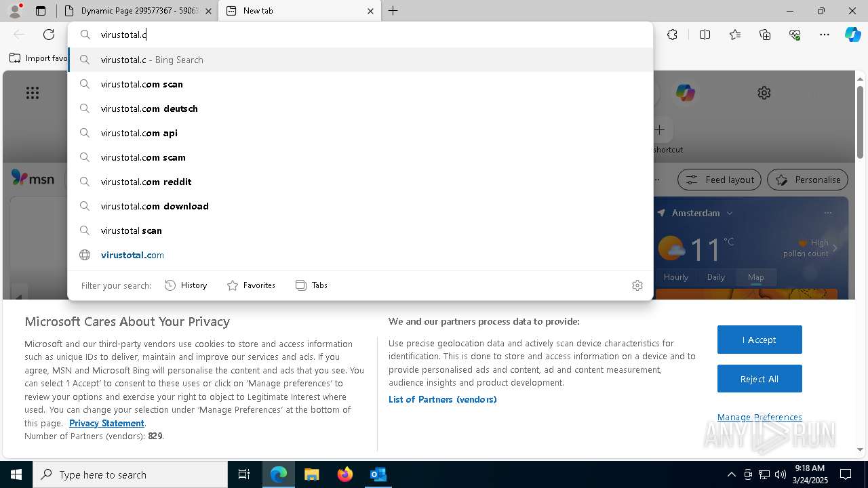Click the I Accept cookies button

point(759,340)
